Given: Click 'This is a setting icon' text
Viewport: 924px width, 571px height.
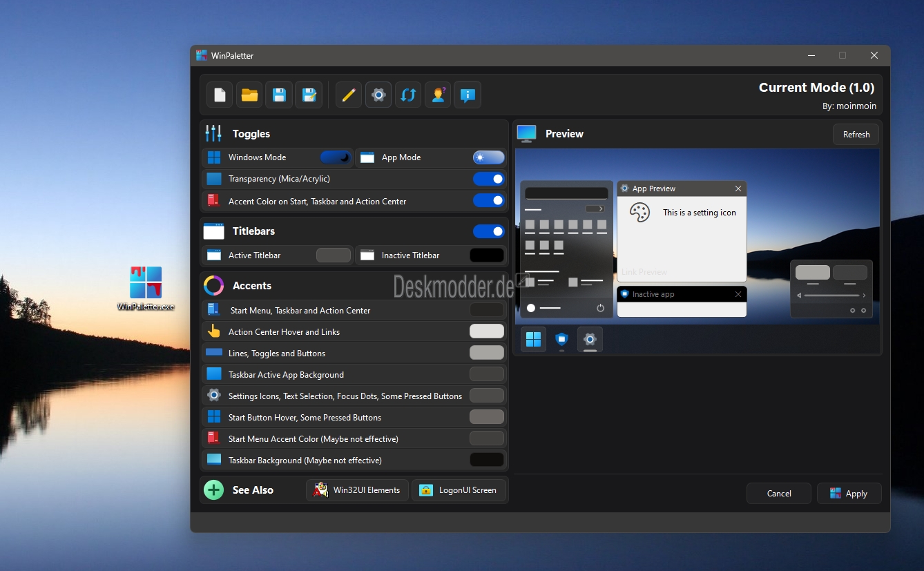Looking at the screenshot, I should [x=700, y=213].
